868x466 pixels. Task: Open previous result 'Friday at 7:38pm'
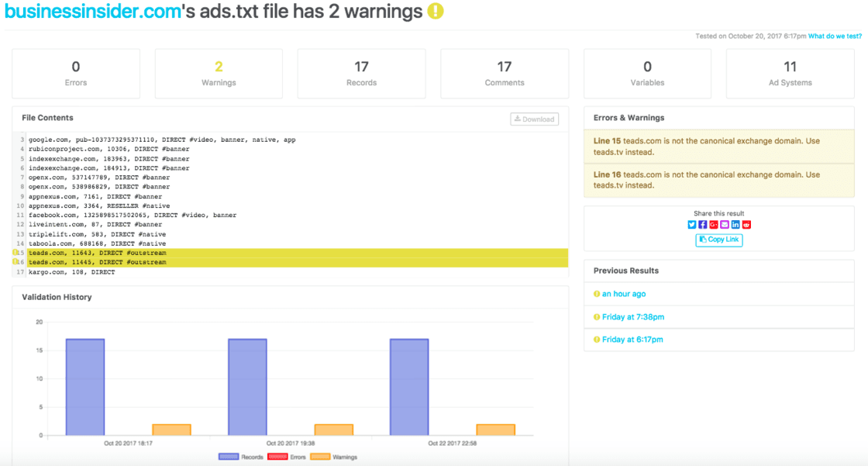click(x=633, y=317)
